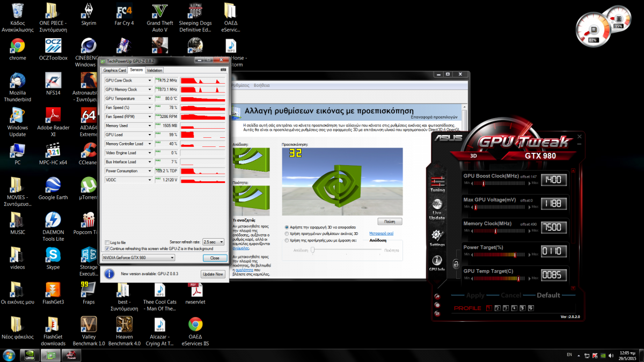The image size is (644, 362).
Task: Launch Valley Benchmark 1.0 icon
Action: [x=89, y=331]
